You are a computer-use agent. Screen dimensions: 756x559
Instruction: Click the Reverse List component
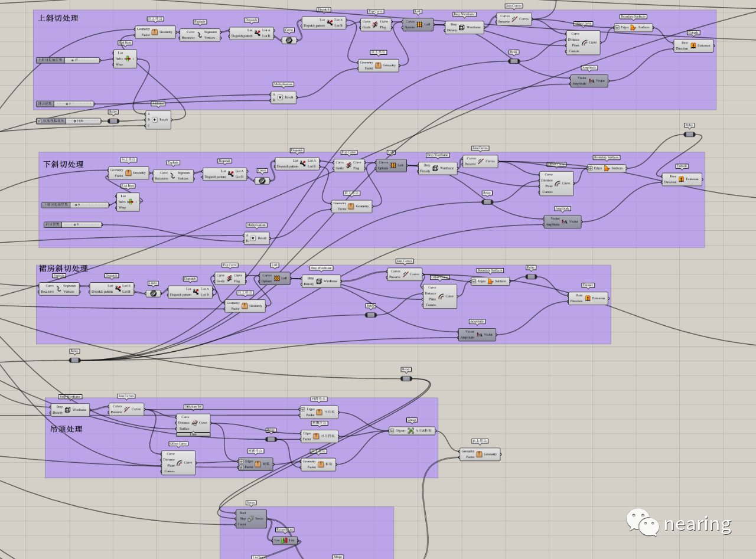coord(285,540)
